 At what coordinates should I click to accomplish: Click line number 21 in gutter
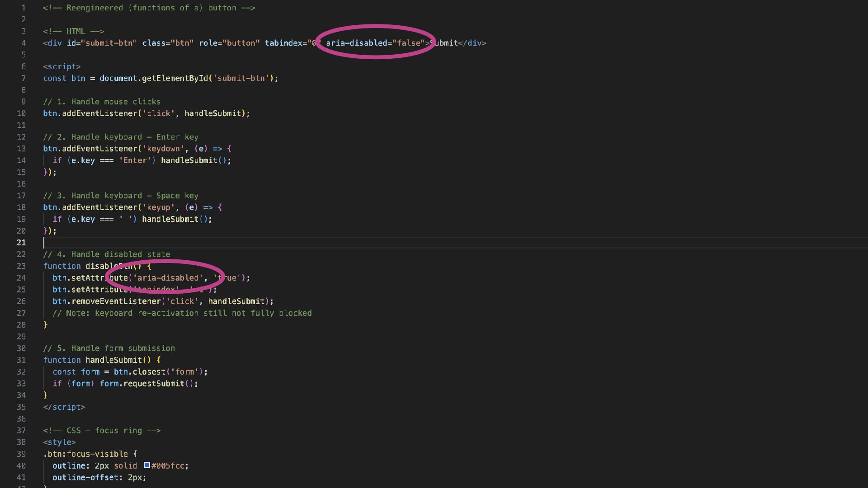pos(21,243)
